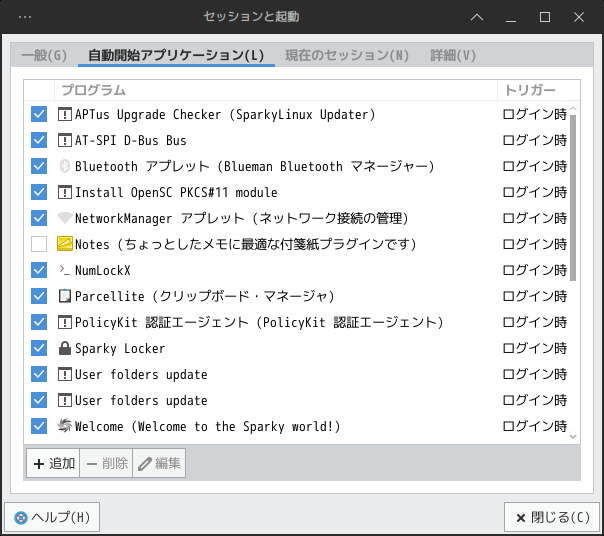The width and height of the screenshot is (604, 536).
Task: Open the window menu dots in titlebar
Action: [x=25, y=17]
